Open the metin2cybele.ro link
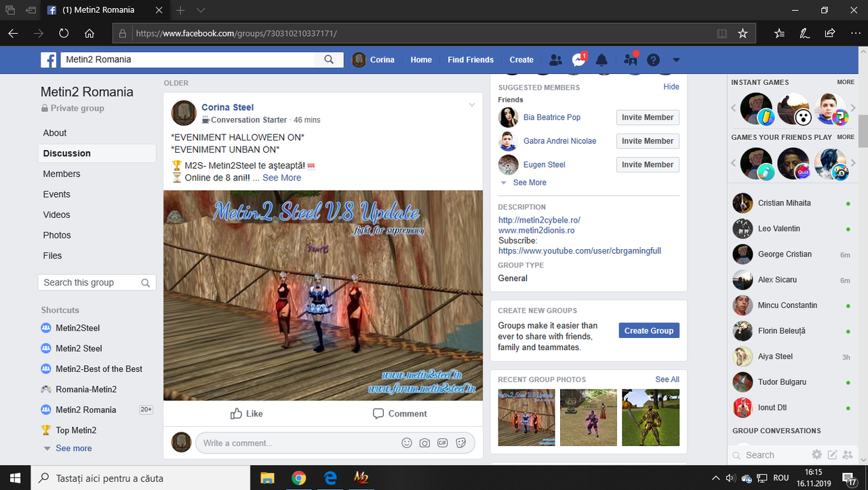 539,220
